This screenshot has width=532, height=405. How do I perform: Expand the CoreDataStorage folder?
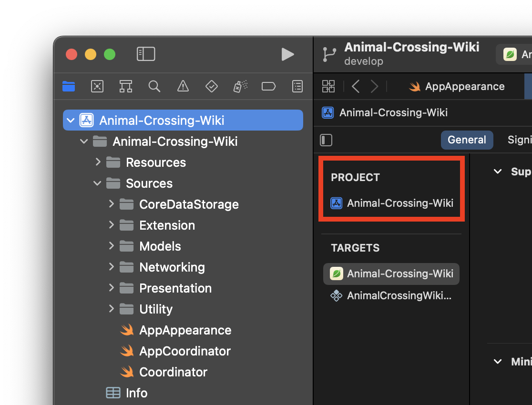click(111, 203)
